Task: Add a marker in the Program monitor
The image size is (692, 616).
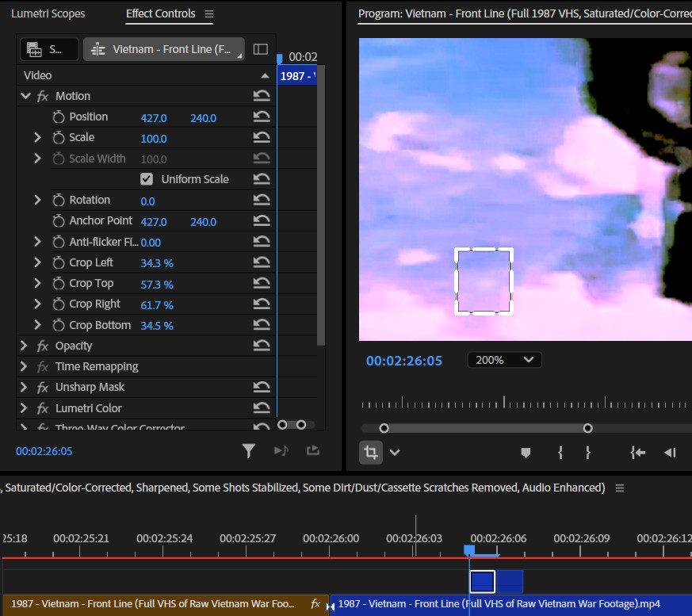Action: point(526,453)
